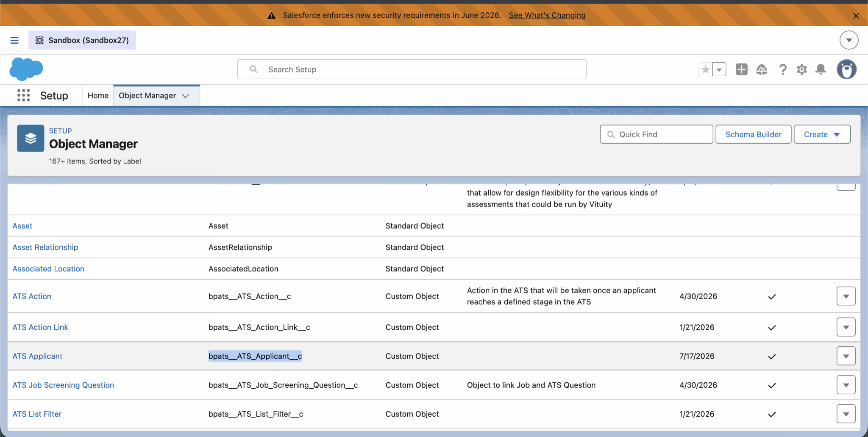Open the ATS Action Link object
Image resolution: width=868 pixels, height=437 pixels.
[40, 327]
